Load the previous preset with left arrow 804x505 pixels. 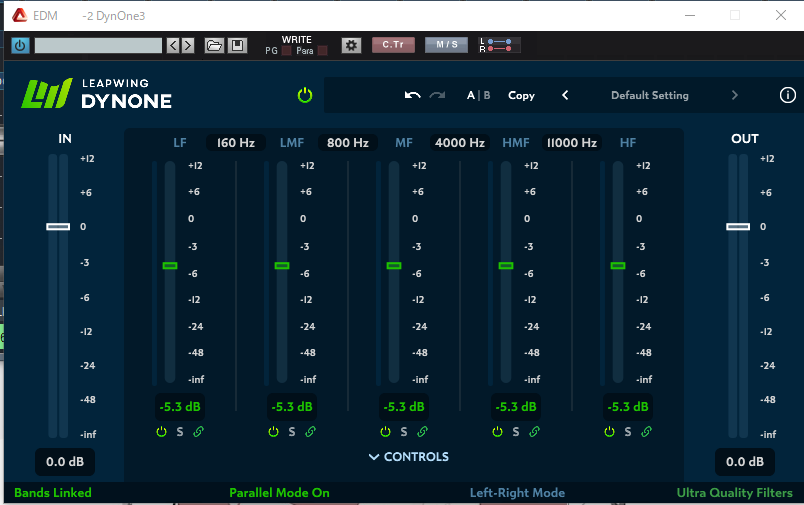point(173,46)
